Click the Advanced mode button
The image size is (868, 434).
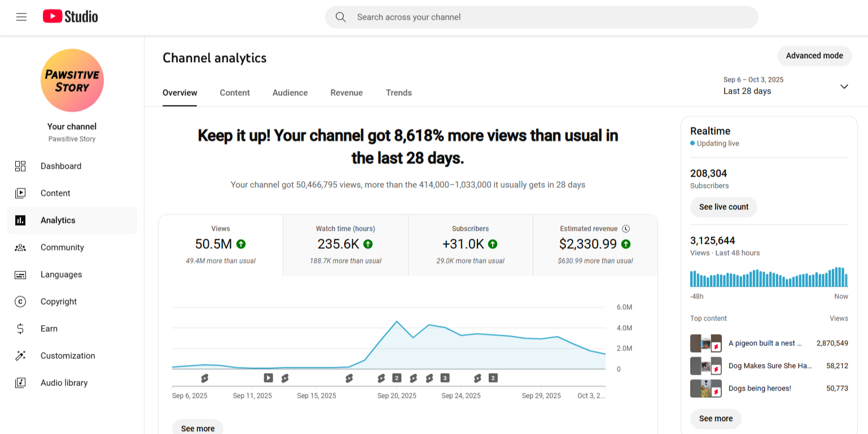[x=814, y=56]
